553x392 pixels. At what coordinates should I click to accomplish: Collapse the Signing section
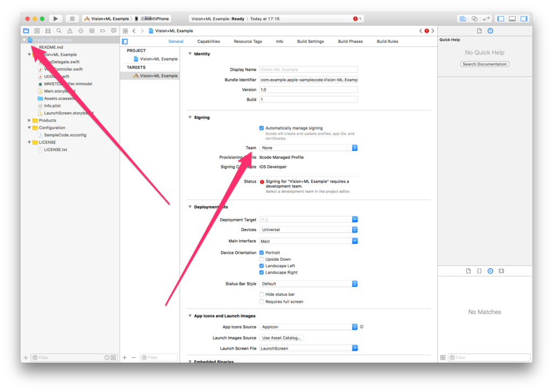190,117
